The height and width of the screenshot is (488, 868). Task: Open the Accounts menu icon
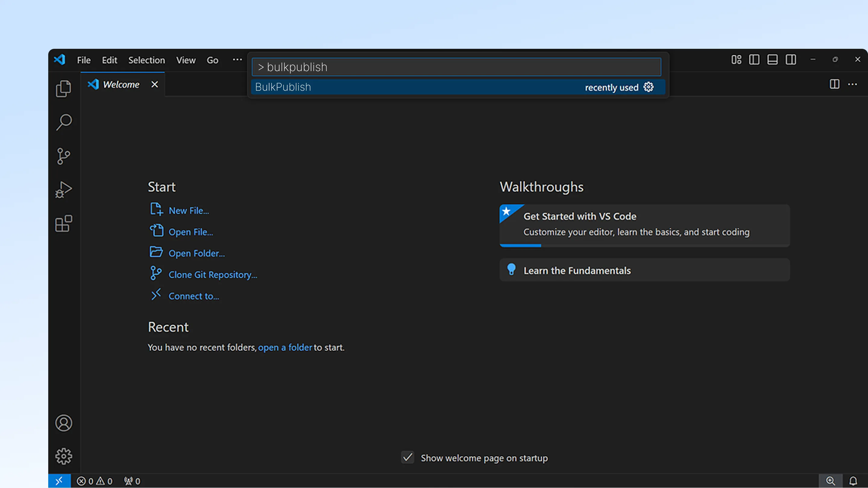click(x=63, y=423)
